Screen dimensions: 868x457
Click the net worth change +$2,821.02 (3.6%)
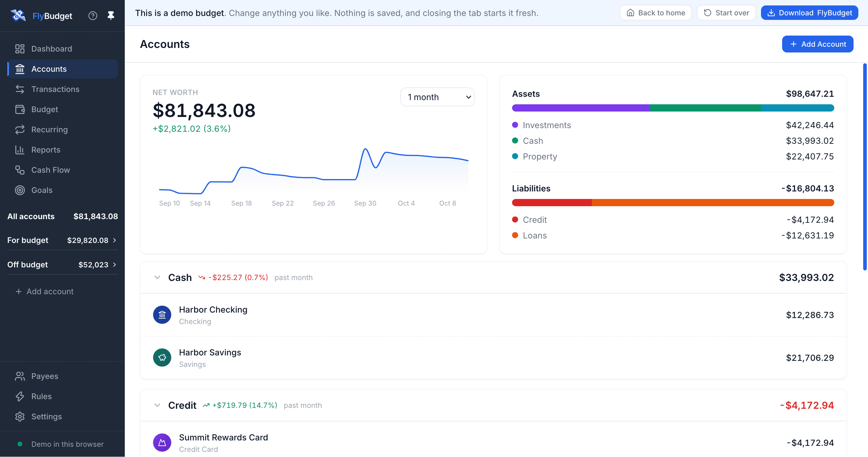pos(191,129)
